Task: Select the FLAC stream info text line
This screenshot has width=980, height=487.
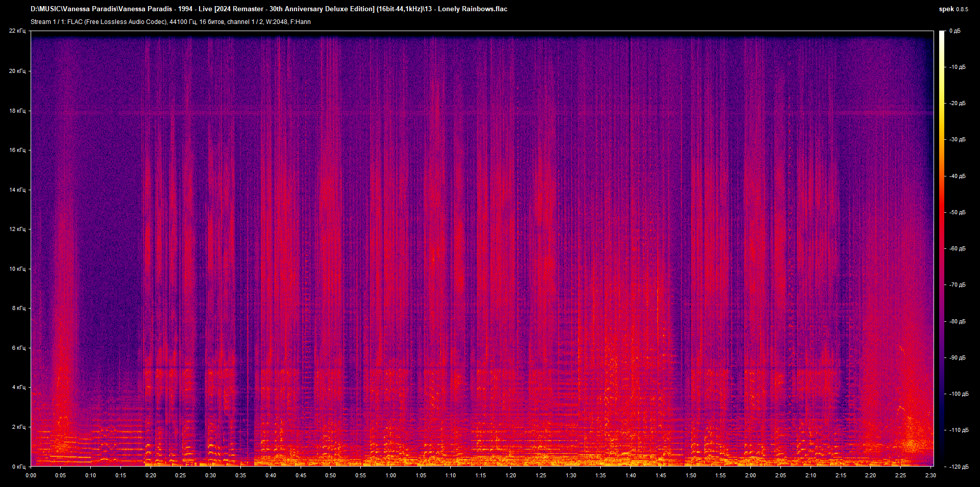Action: pos(171,22)
